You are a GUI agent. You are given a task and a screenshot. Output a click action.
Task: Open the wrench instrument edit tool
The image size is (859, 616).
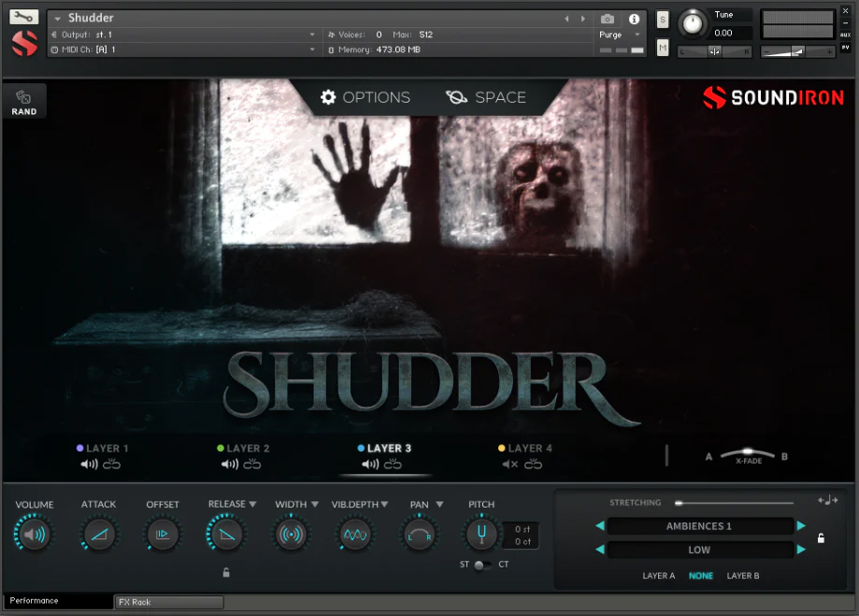point(23,17)
